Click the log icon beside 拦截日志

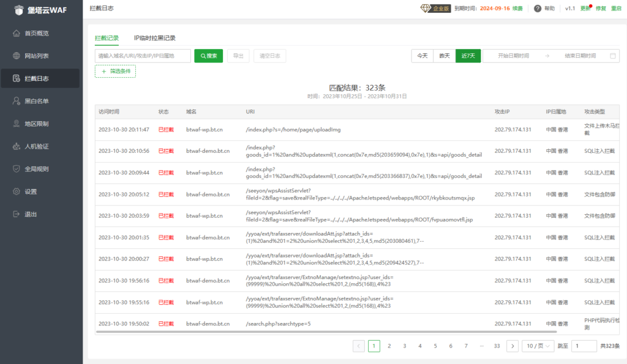coord(17,78)
